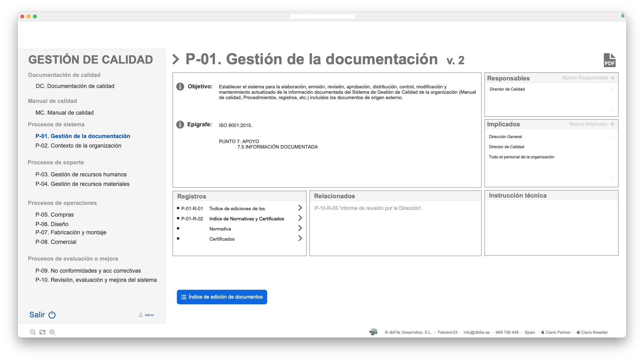Select P-07. Fabricación y montaje
644x361 pixels.
[71, 232]
